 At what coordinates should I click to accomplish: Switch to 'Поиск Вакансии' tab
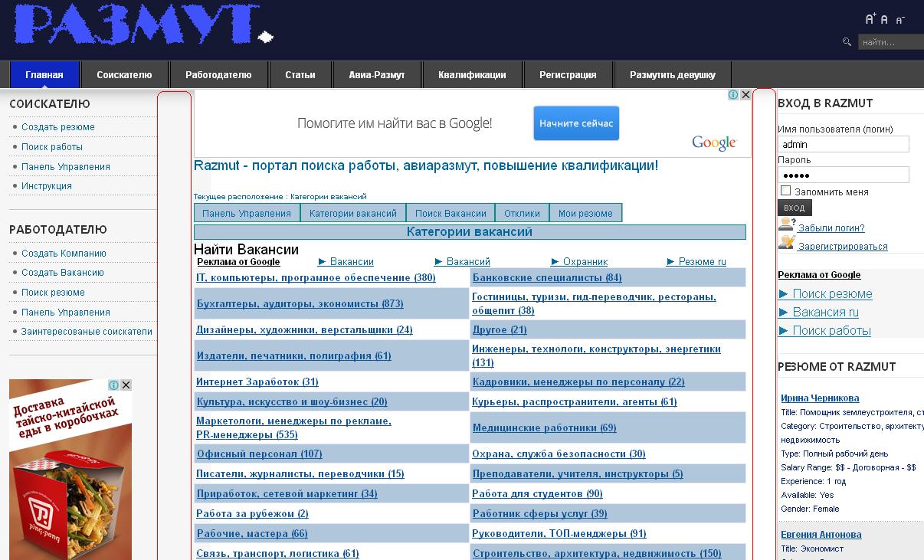(451, 213)
